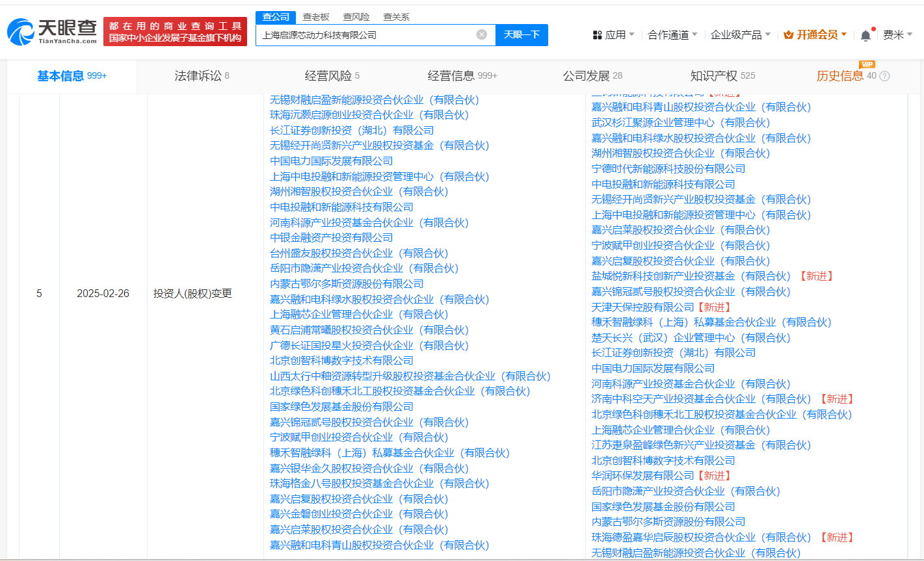This screenshot has height=561, width=924.
Task: Switch to the 知识产权 tab
Action: (x=722, y=76)
